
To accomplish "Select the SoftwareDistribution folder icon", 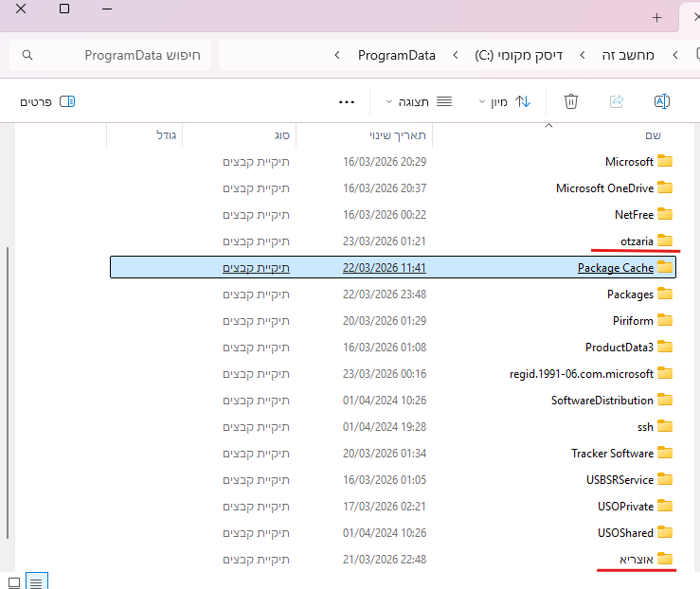I will (665, 400).
